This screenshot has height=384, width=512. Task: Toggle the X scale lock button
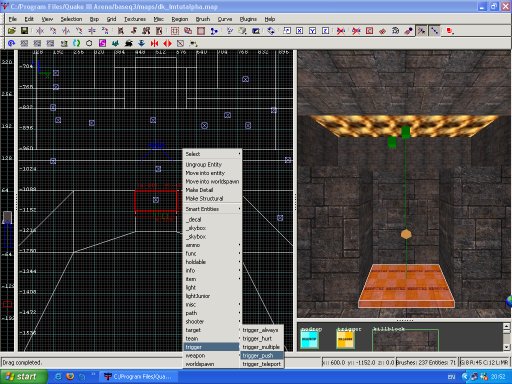coord(299,31)
